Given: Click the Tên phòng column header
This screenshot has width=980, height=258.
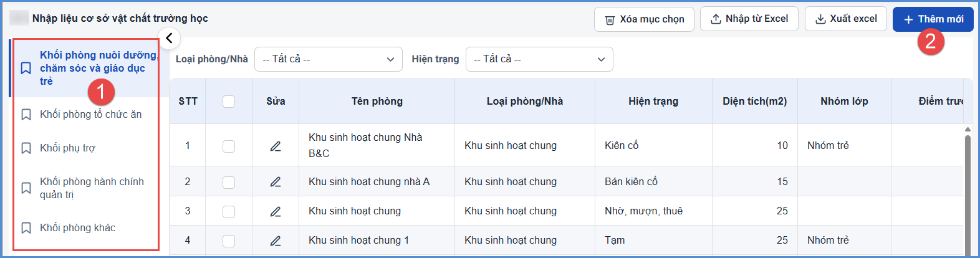Looking at the screenshot, I should pos(377,102).
